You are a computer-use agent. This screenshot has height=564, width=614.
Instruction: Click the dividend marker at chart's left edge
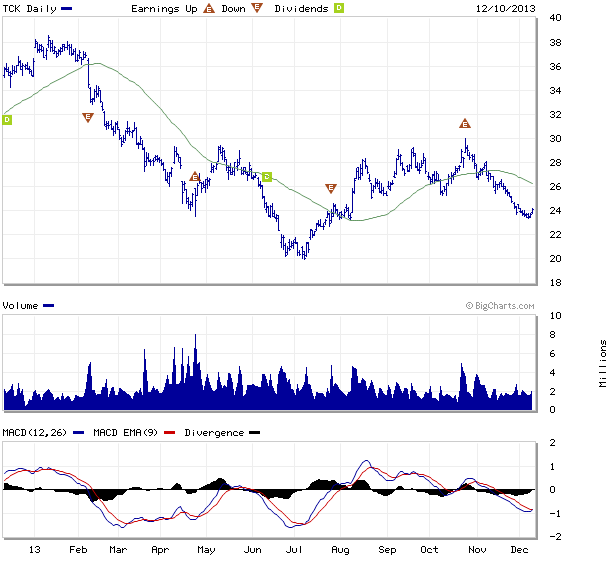7,120
